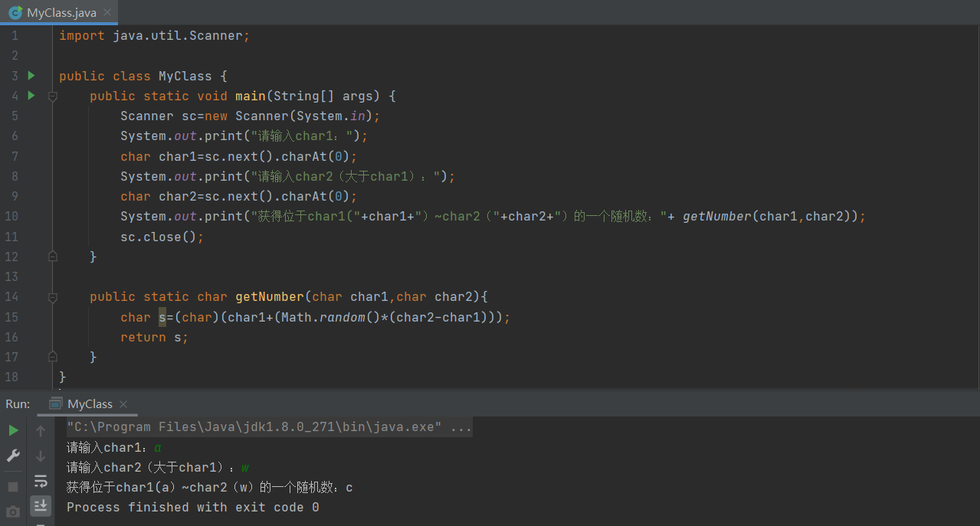Viewport: 980px width, 526px height.
Task: Click 'char2=sc.next().charAt(0)' on line 9
Action: click(x=254, y=196)
